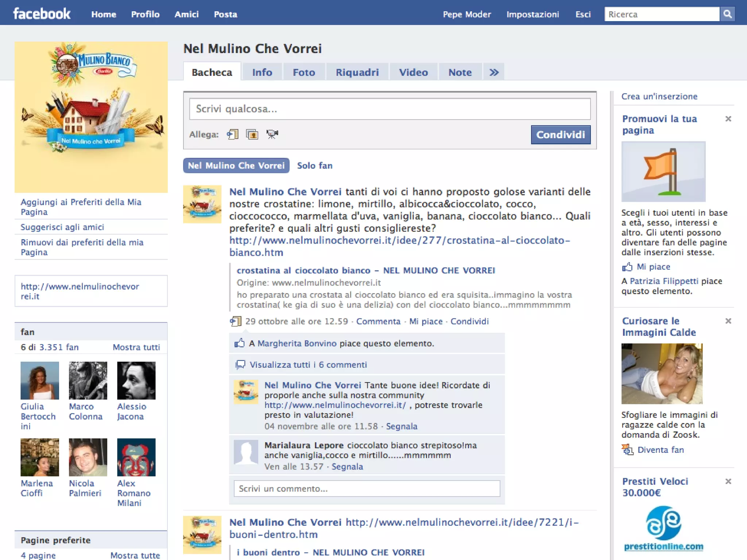Click the facebook logo
The width and height of the screenshot is (747, 560).
tap(42, 14)
